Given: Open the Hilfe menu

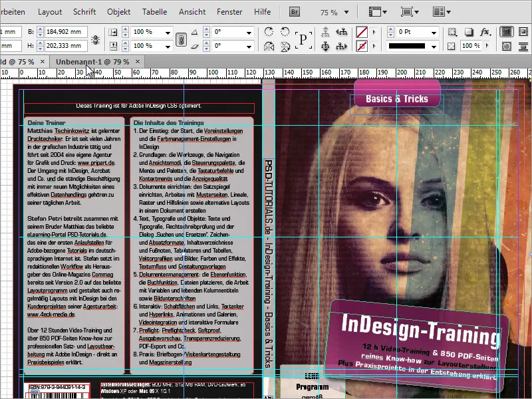Looking at the screenshot, I should 262,12.
